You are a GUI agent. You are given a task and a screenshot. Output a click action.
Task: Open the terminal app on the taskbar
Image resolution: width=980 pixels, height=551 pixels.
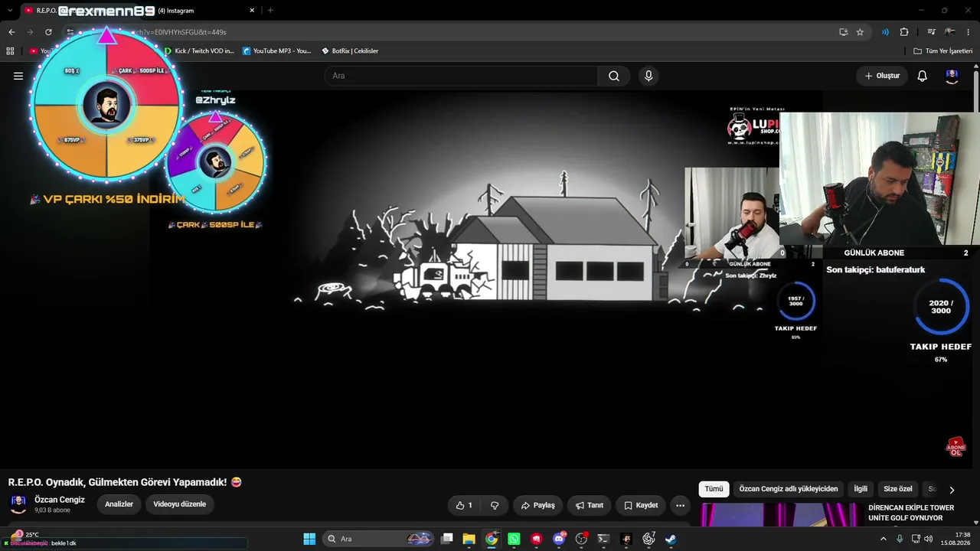(x=603, y=539)
